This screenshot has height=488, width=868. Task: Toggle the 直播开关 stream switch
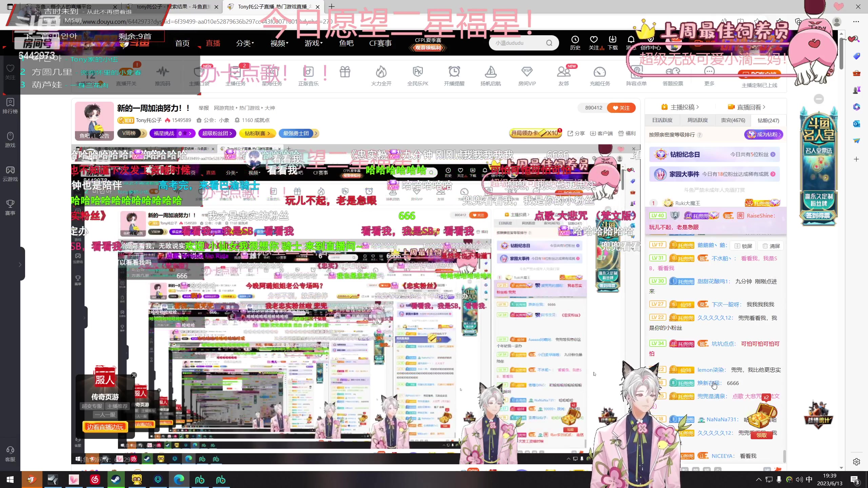(x=126, y=76)
